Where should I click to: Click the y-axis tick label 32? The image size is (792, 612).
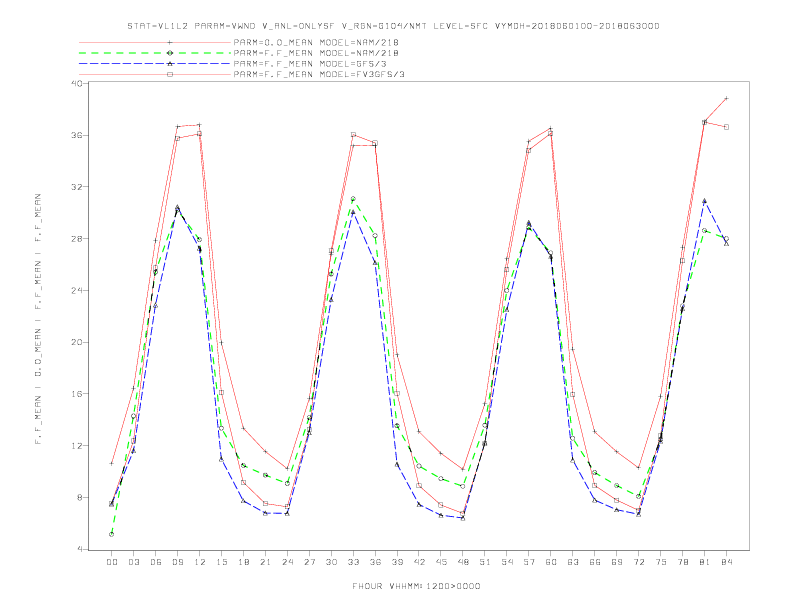(x=77, y=187)
